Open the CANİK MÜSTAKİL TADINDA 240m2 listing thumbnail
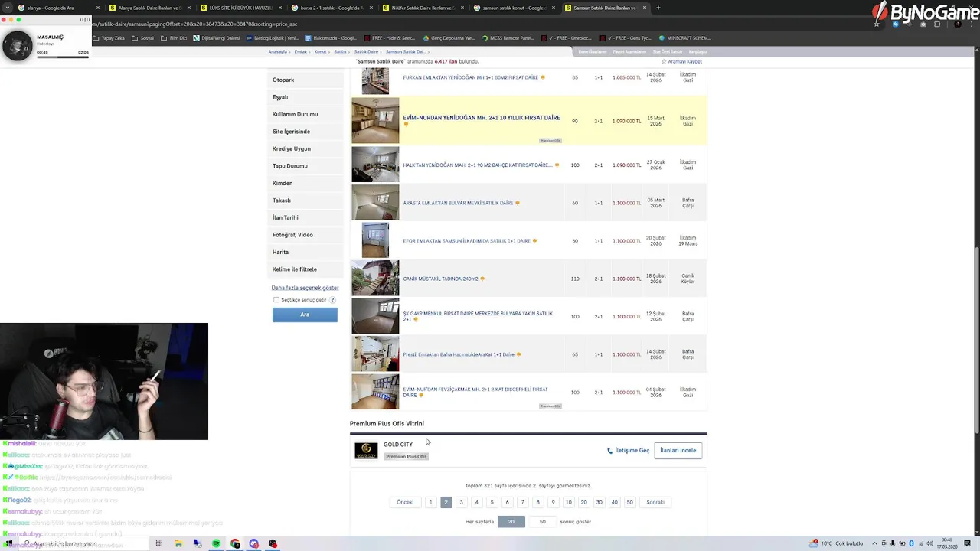This screenshot has width=980, height=551. [x=375, y=279]
